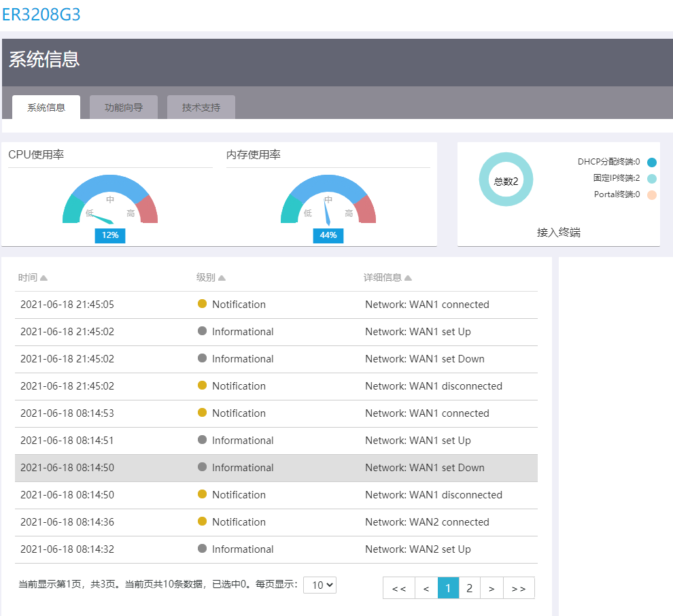Toggle the Portal终端 legend circle
Image resolution: width=673 pixels, height=616 pixels.
point(652,195)
